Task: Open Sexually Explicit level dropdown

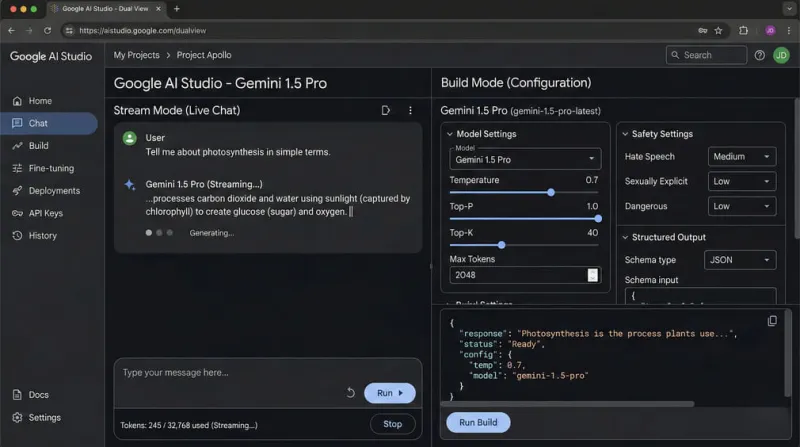Action: click(742, 181)
